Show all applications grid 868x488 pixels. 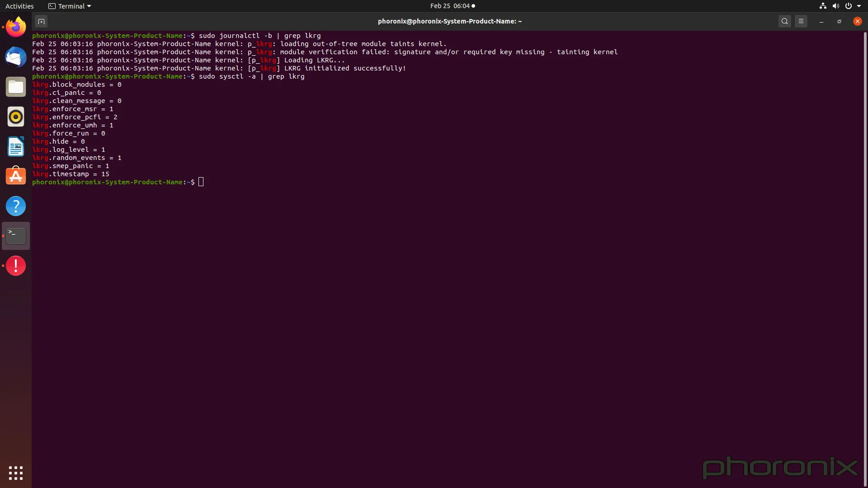pos(16,473)
